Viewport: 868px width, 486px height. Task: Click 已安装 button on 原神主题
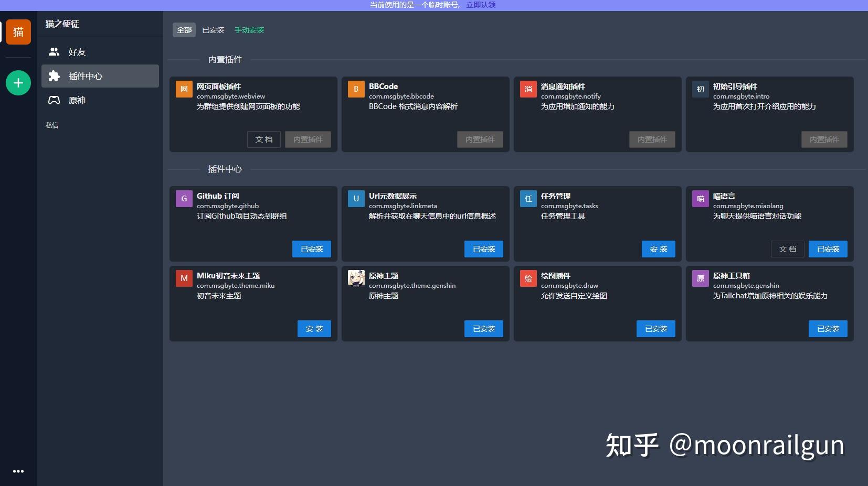click(x=484, y=329)
